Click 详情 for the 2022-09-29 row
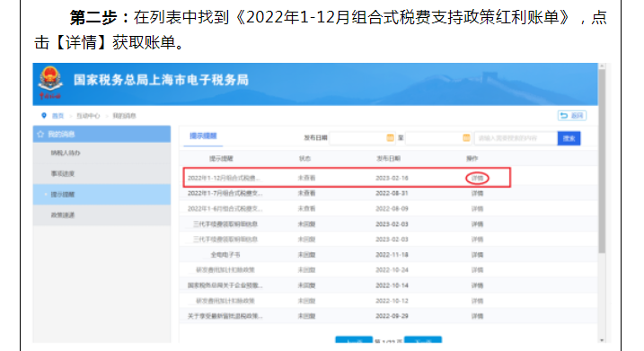The height and width of the screenshot is (351, 644). (x=477, y=316)
